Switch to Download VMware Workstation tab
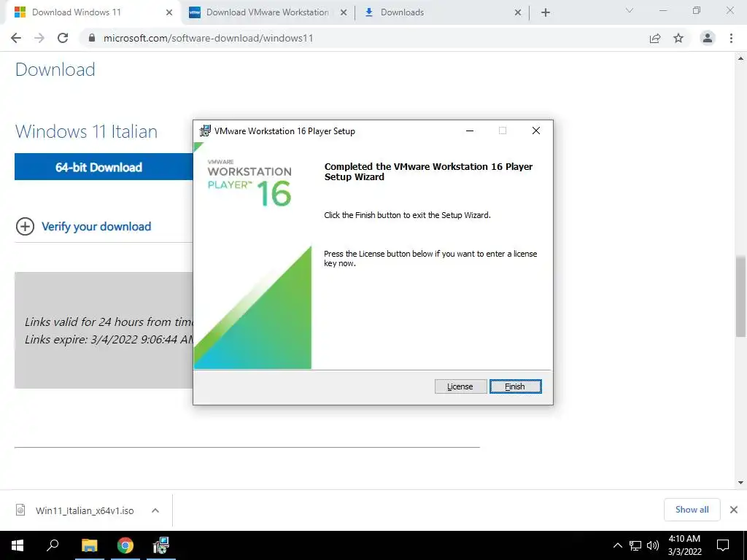This screenshot has height=560, width=747. pyautogui.click(x=267, y=12)
